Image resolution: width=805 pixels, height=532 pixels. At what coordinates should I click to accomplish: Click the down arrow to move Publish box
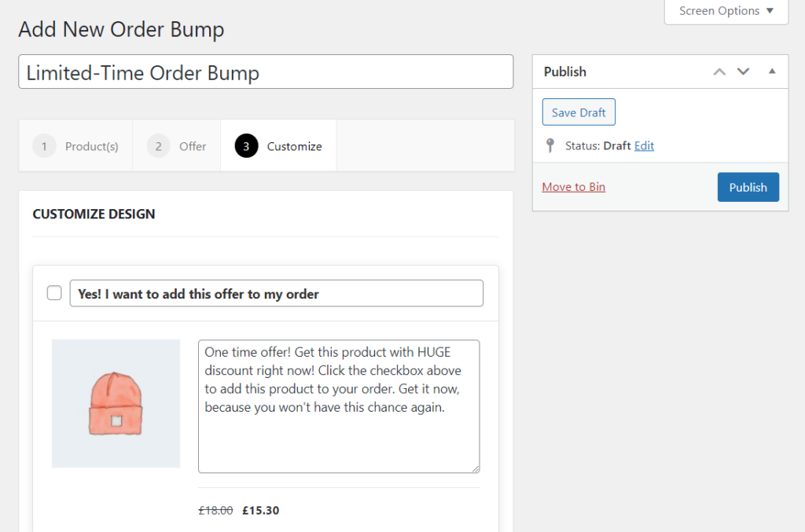pos(743,71)
